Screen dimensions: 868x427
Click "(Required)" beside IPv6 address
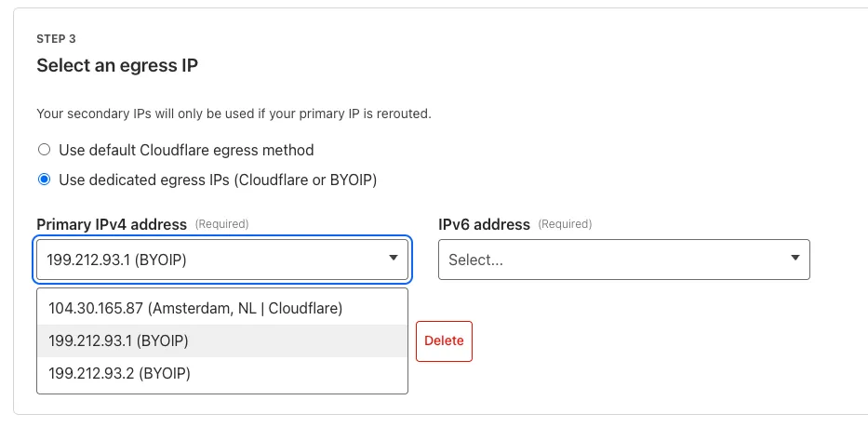pos(565,224)
